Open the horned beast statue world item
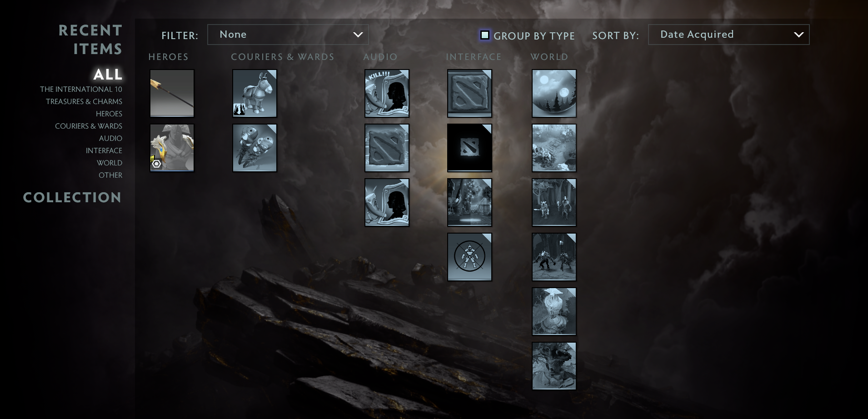This screenshot has height=419, width=868. 554,366
